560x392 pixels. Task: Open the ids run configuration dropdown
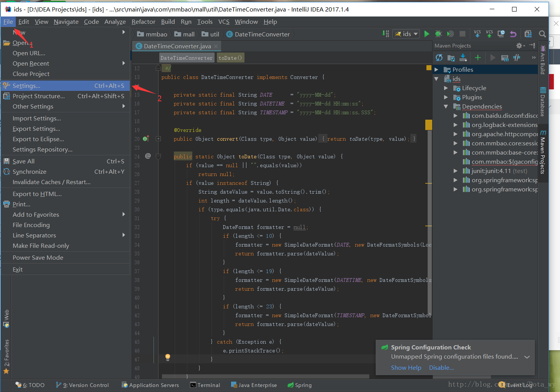click(406, 34)
